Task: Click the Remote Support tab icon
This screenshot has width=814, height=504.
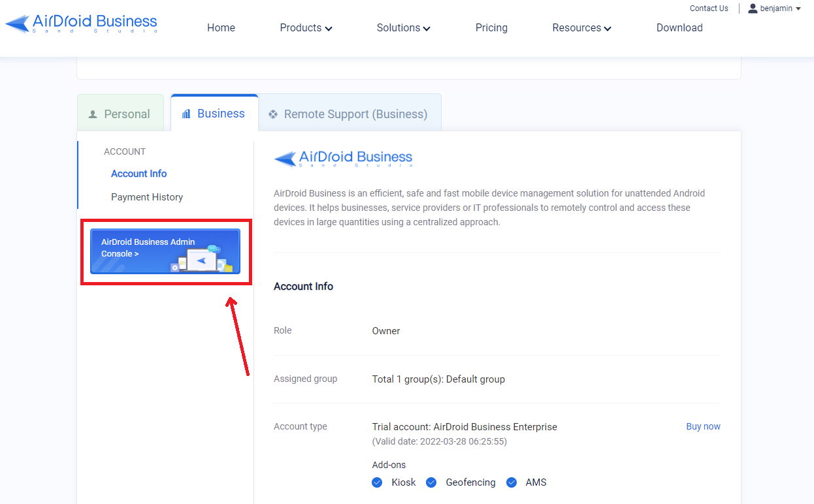Action: [x=273, y=114]
